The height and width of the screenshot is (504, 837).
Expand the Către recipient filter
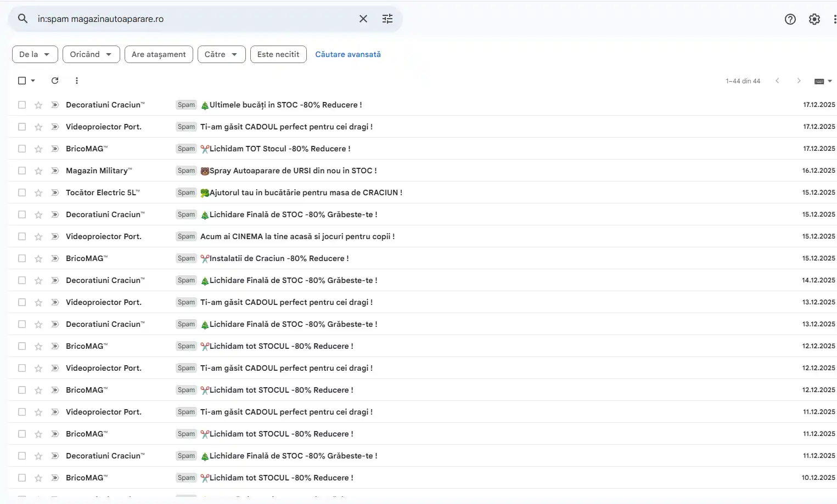[221, 54]
